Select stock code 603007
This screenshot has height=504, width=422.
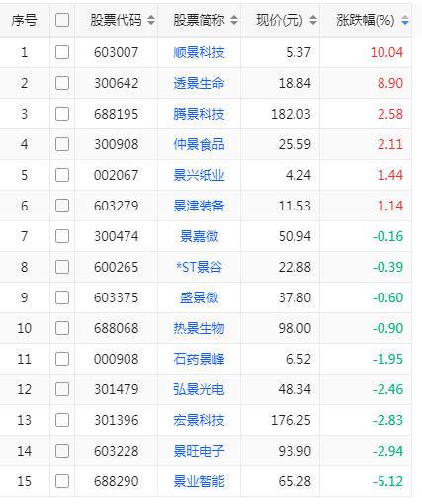tap(116, 52)
